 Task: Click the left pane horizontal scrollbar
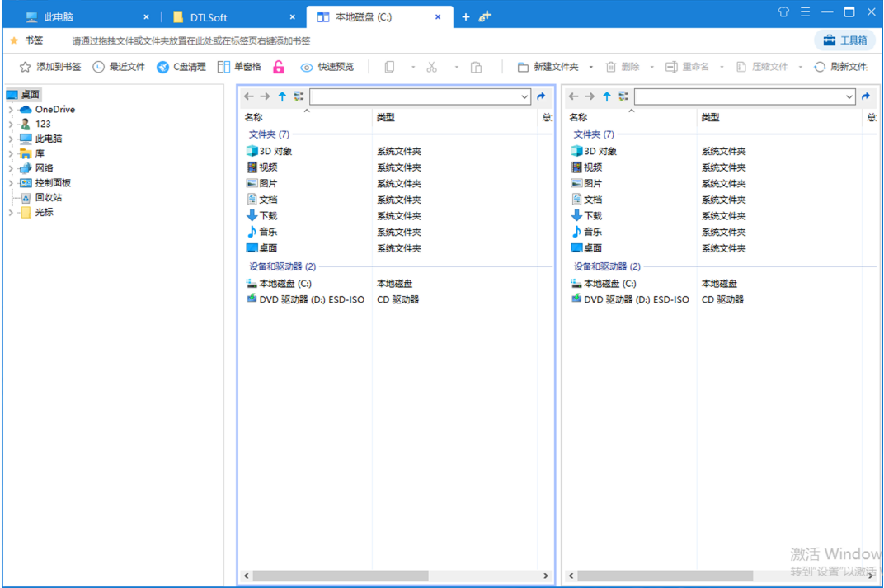[x=341, y=576]
